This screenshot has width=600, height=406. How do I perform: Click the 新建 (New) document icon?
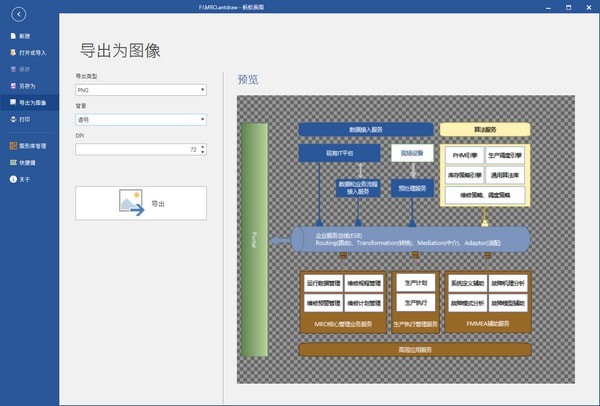click(x=11, y=35)
